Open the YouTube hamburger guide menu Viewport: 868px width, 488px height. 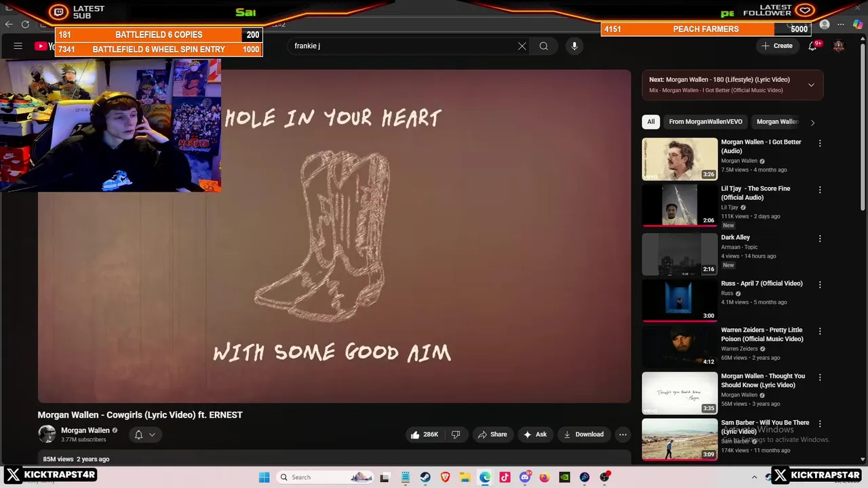pyautogui.click(x=18, y=46)
